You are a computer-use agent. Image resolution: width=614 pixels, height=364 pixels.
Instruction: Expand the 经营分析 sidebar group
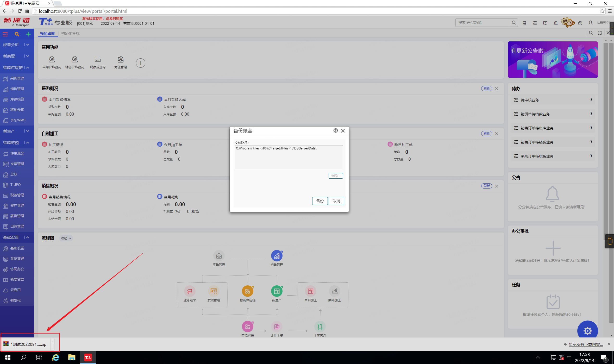click(x=28, y=45)
